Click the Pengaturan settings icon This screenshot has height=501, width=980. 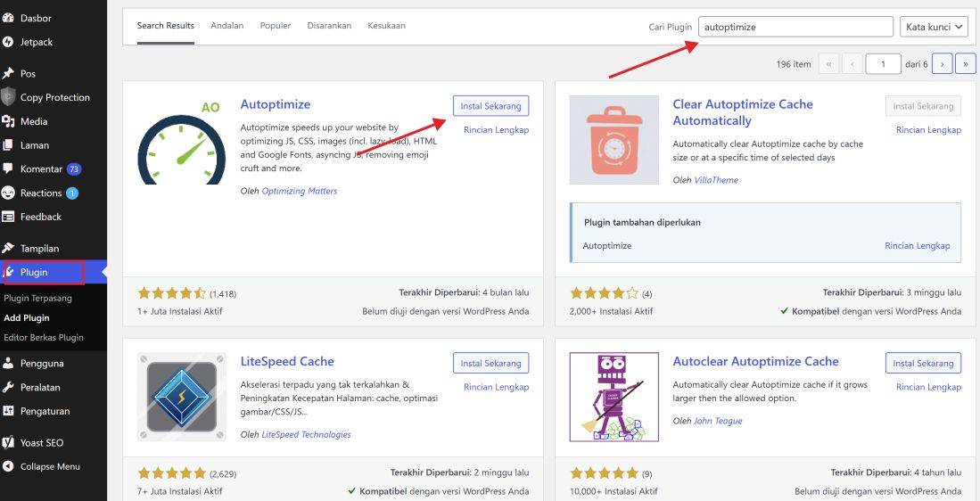coord(8,411)
